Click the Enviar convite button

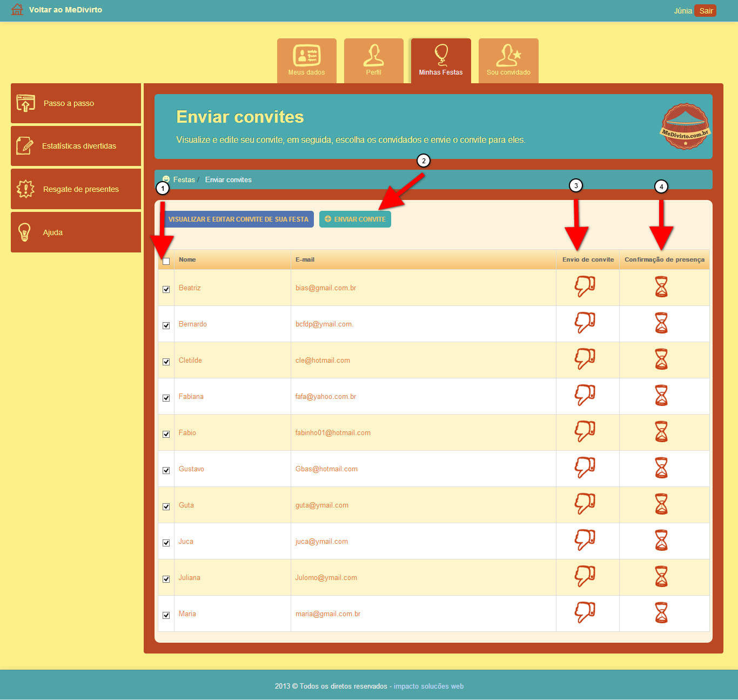point(355,219)
